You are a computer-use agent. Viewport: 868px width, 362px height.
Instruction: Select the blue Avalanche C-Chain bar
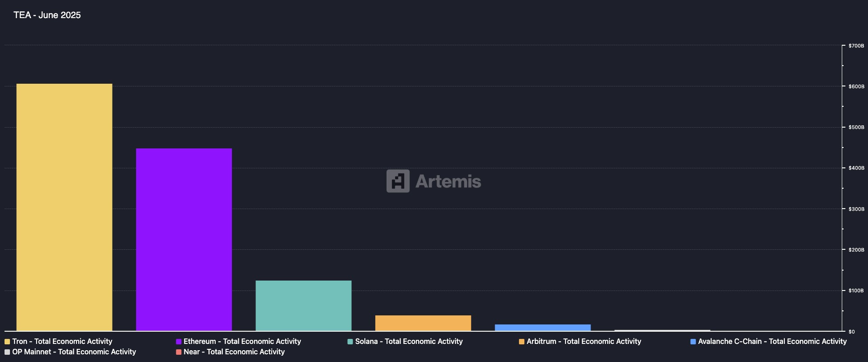[542, 328]
